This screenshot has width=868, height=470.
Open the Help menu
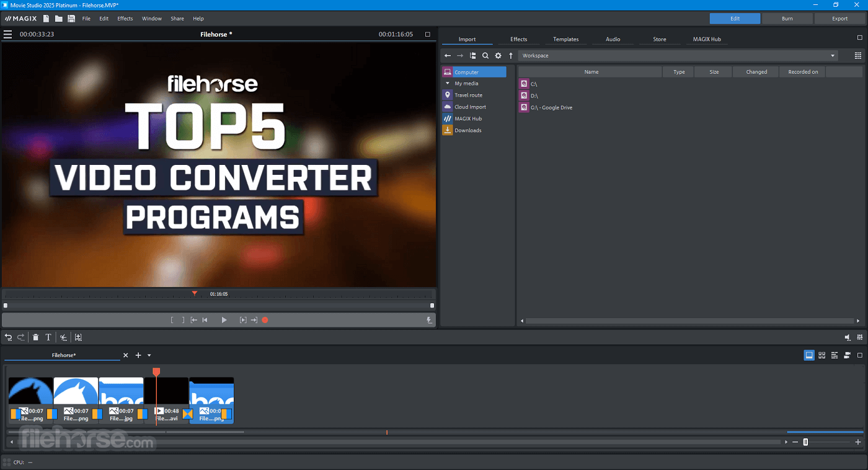tap(198, 19)
